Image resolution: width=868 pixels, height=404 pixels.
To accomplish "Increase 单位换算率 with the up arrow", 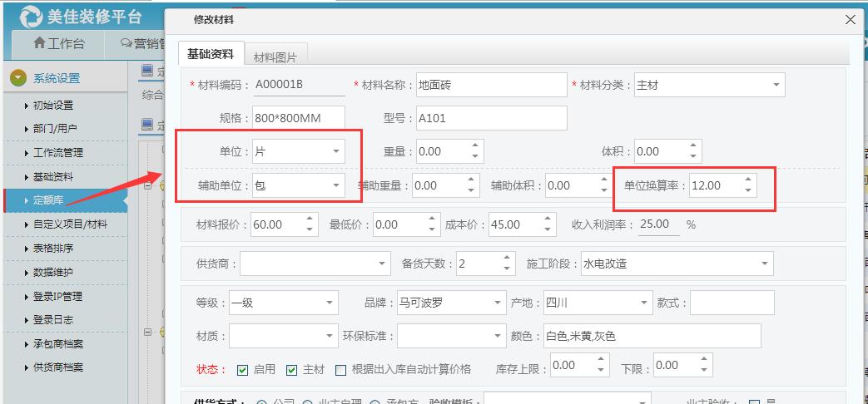I will tap(748, 180).
